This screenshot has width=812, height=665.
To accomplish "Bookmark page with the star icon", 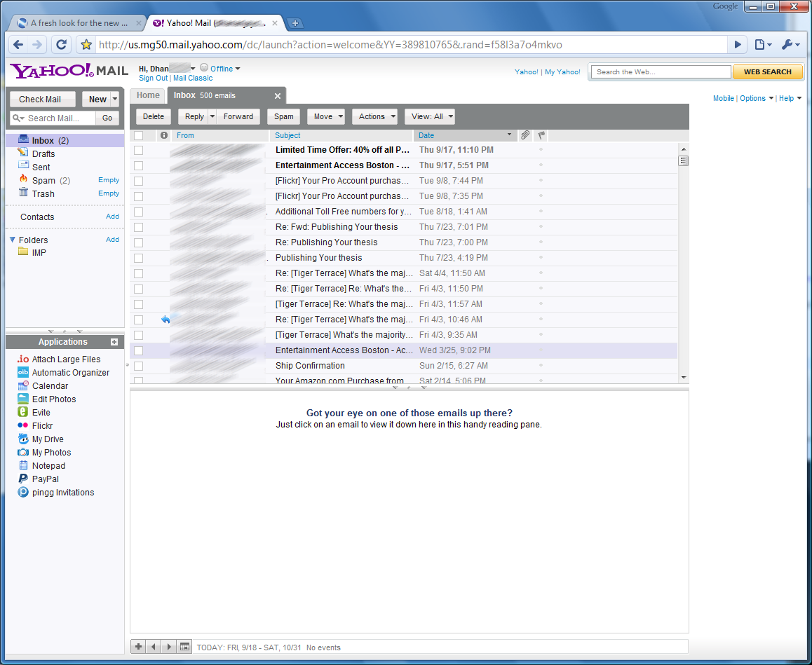I will pos(86,45).
